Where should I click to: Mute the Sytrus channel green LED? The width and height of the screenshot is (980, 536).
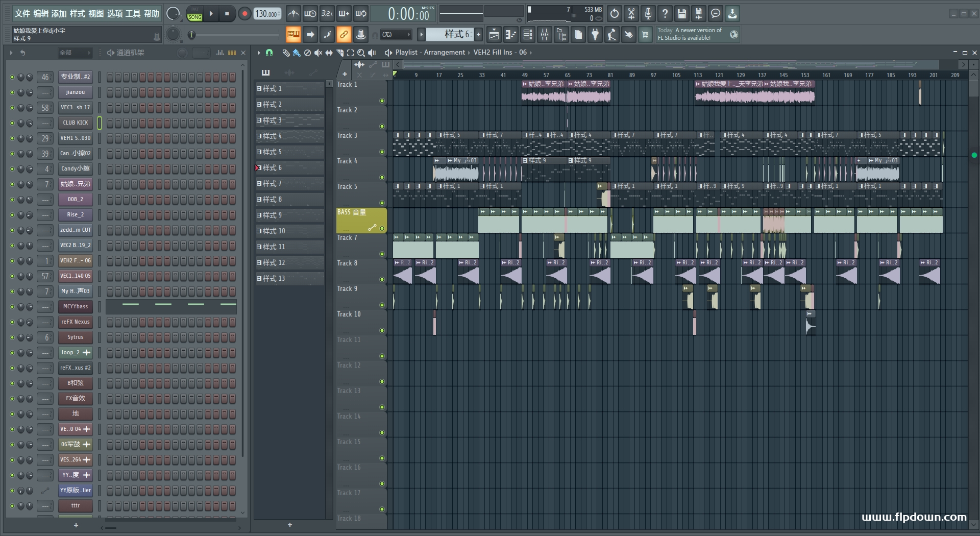[x=12, y=337]
